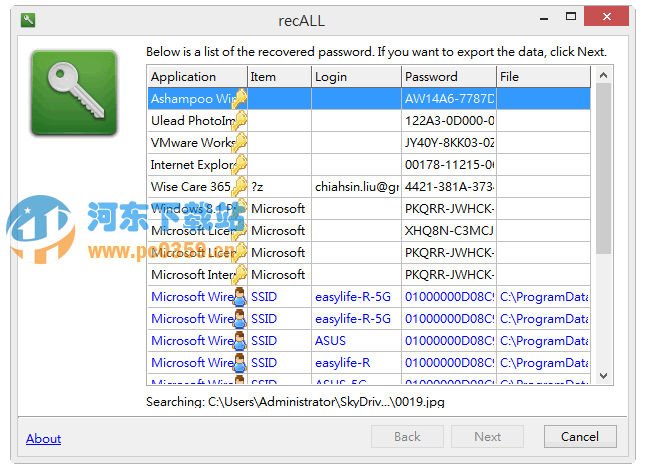Click the user icon in the easylife-R row
Image resolution: width=656 pixels, height=465 pixels.
coord(240,362)
